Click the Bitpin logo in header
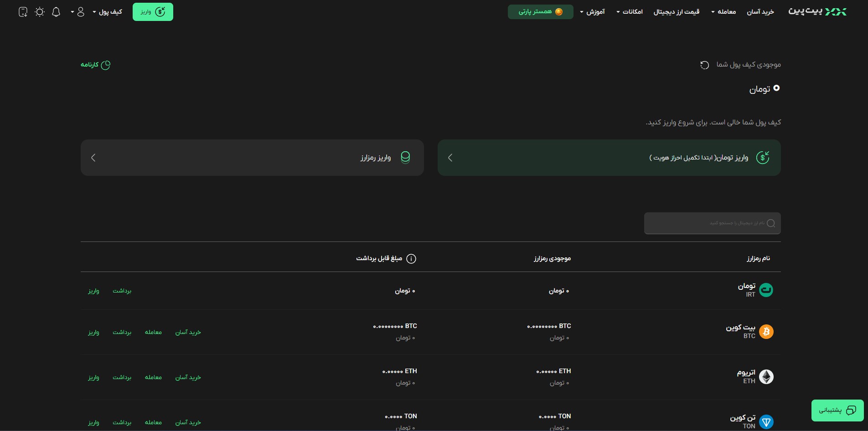 tap(817, 12)
